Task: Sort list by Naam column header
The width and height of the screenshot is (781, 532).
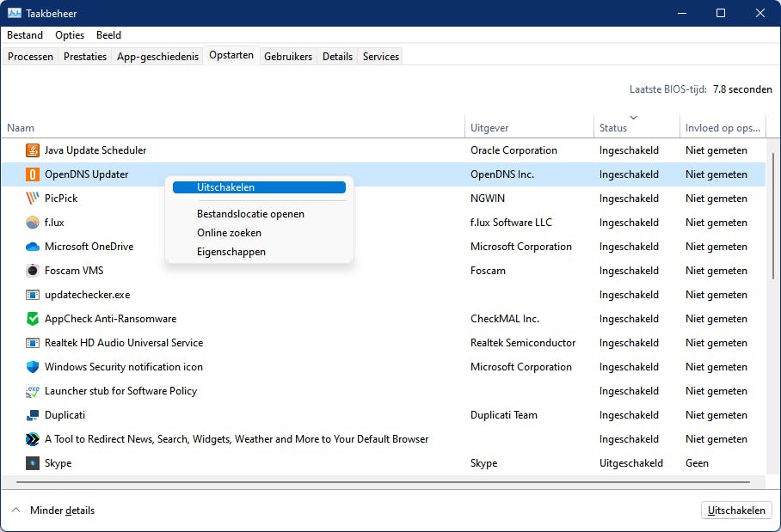Action: [21, 128]
